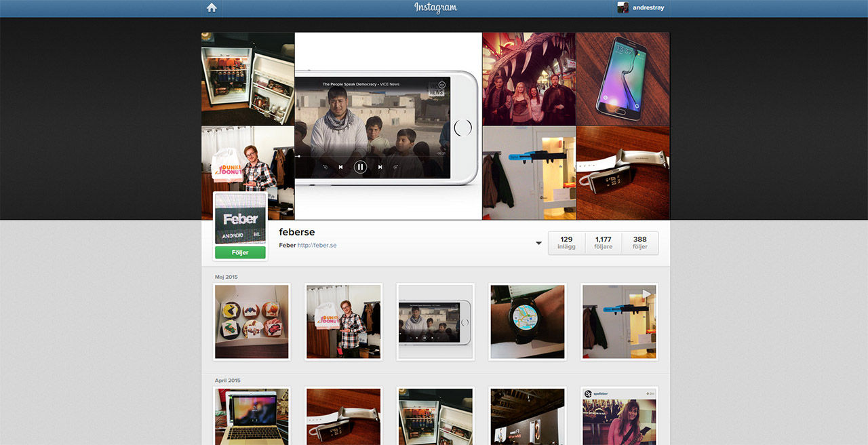Toggle the green Följer follow button
The image size is (868, 445).
pos(240,252)
